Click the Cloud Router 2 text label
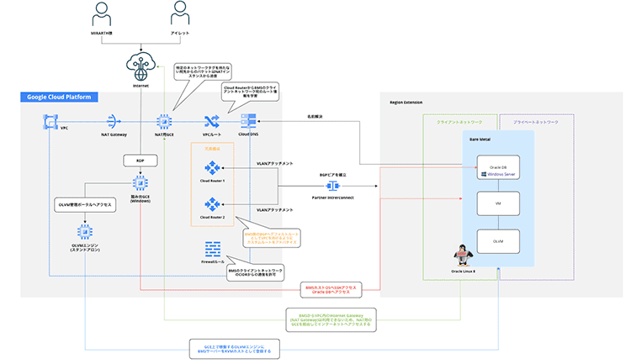 point(212,217)
